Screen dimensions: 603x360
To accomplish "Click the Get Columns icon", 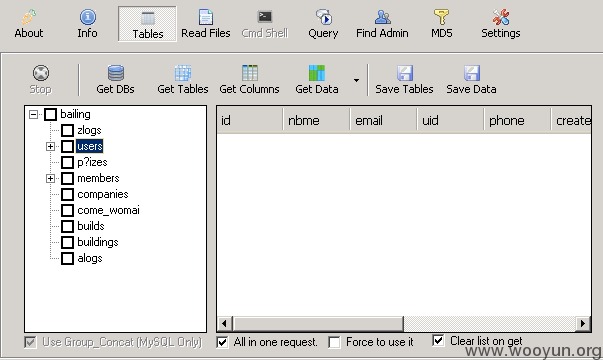I will [250, 73].
